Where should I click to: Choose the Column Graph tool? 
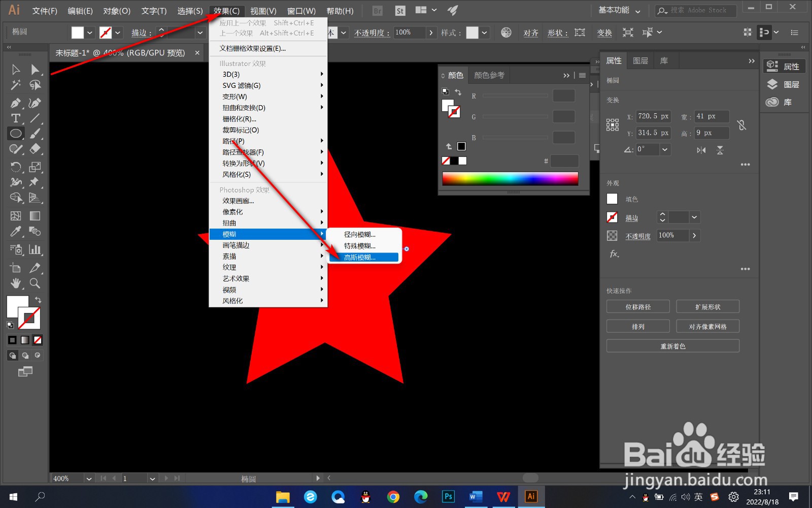pos(35,249)
